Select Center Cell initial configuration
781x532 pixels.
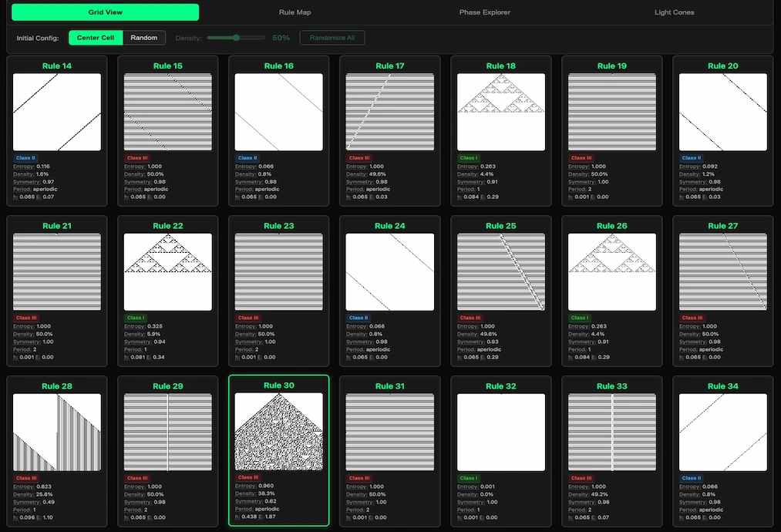coord(96,37)
